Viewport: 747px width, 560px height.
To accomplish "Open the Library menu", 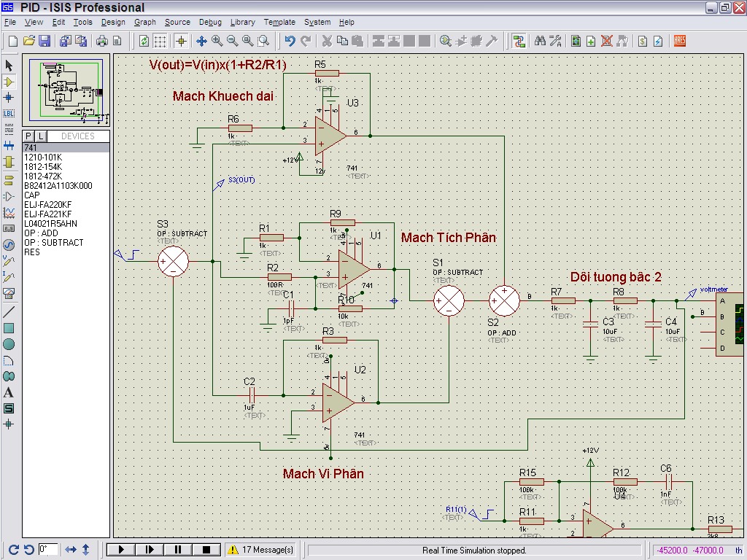I will click(242, 22).
